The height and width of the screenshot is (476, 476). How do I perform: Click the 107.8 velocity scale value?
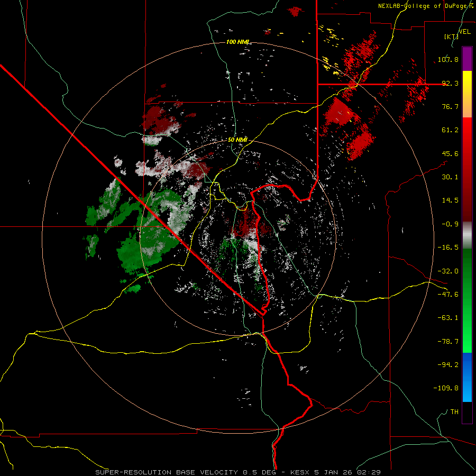coord(448,59)
